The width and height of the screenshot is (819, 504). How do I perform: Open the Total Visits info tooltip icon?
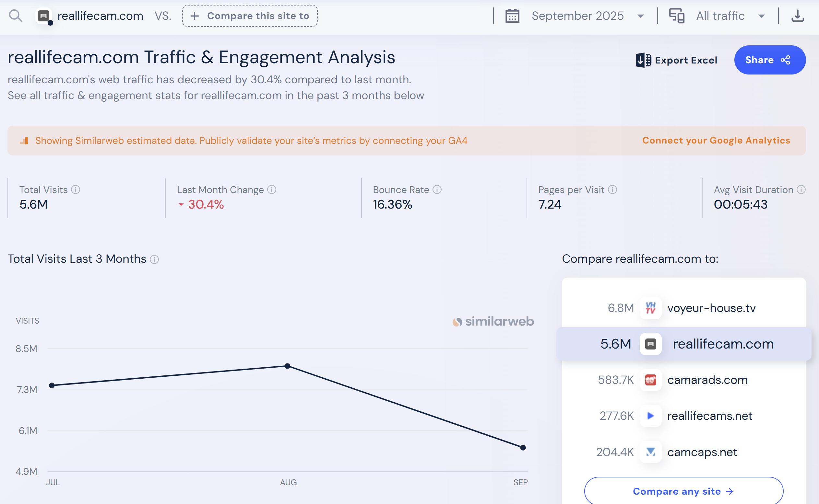76,190
